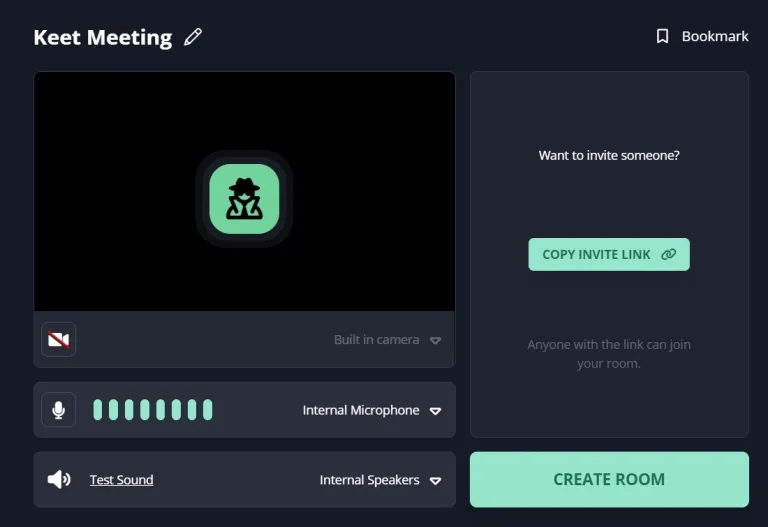Click the pencil icon to rename the meeting

coord(193,37)
